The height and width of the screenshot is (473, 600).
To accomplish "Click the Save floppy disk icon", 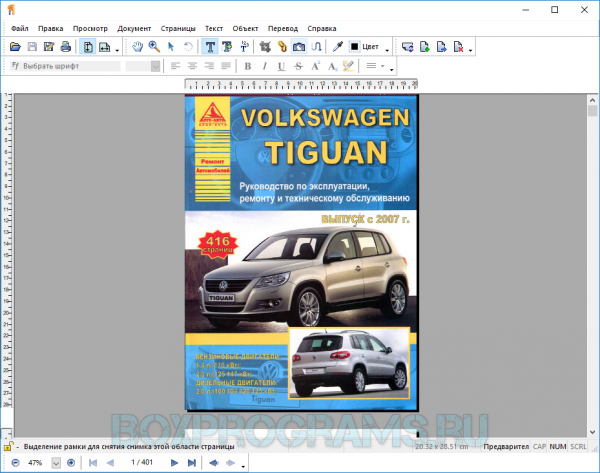I will (32, 47).
